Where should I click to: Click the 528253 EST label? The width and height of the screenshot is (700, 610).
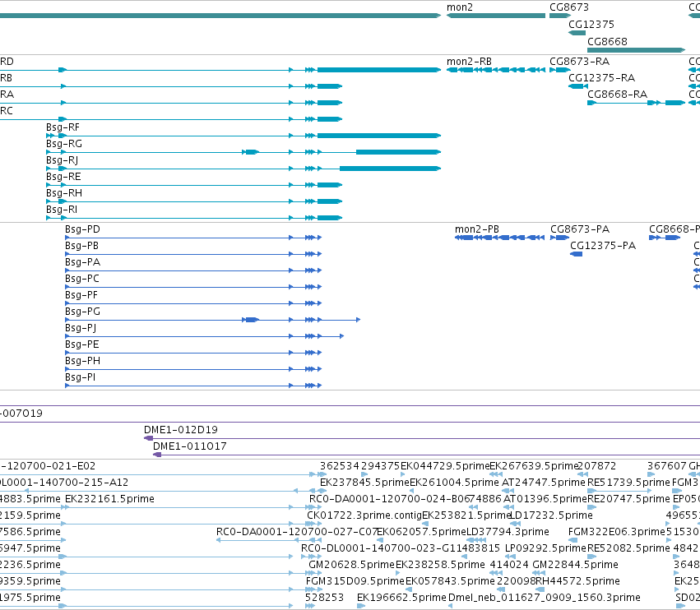(325, 598)
